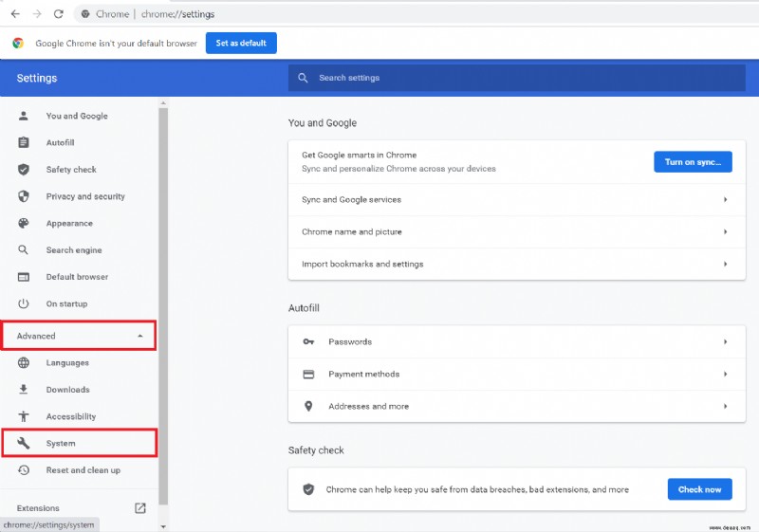Click the shield icon beside Privacy and security

click(23, 196)
